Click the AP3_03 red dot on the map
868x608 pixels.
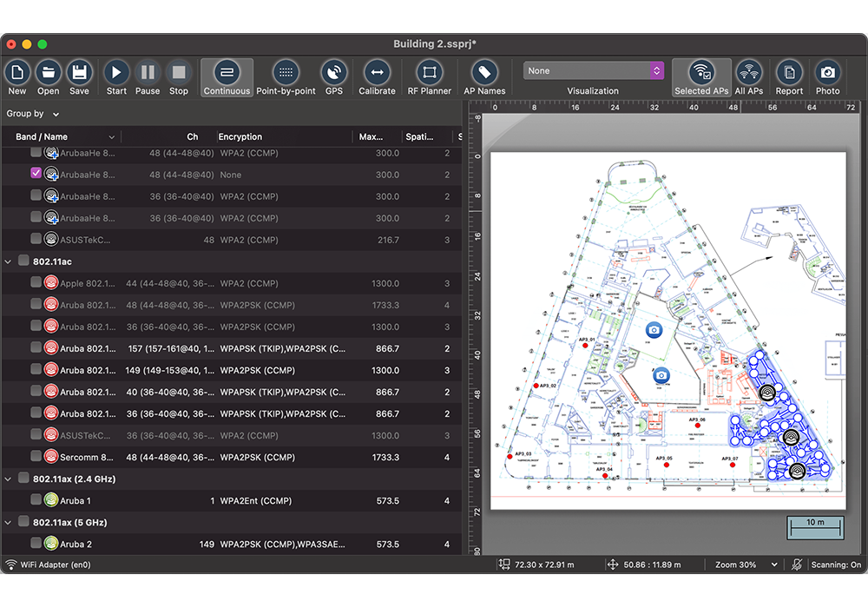(x=510, y=456)
